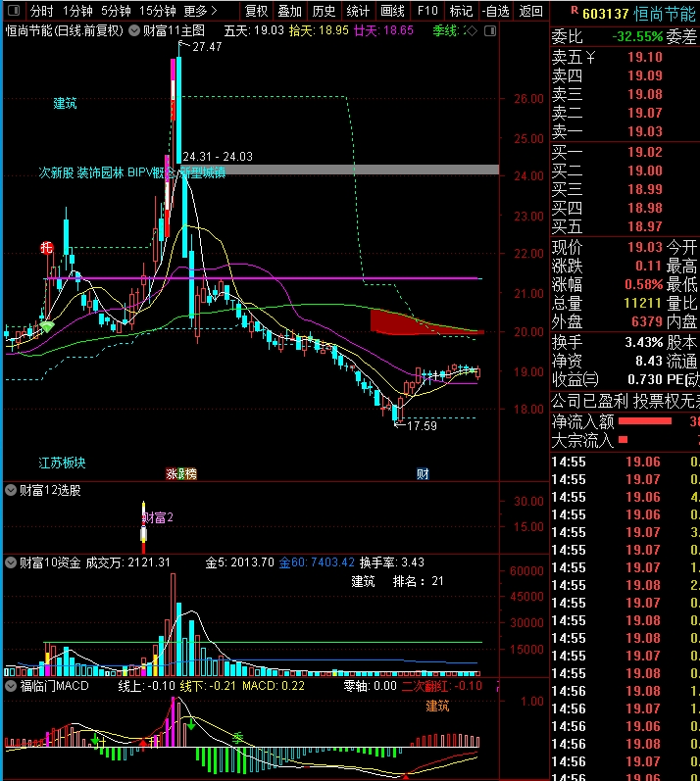
Task: Select the 1分钟 period tab
Action: pyautogui.click(x=77, y=11)
